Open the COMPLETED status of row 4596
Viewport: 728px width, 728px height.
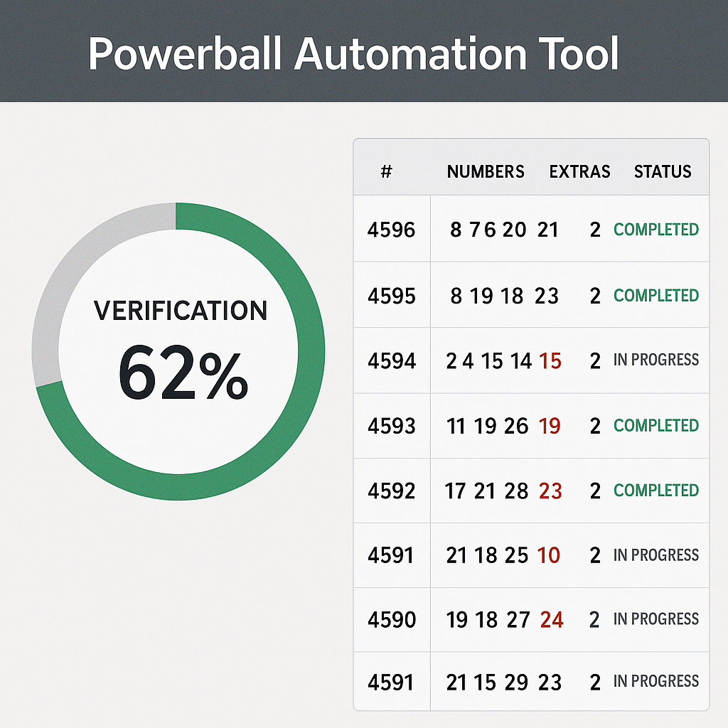[656, 230]
